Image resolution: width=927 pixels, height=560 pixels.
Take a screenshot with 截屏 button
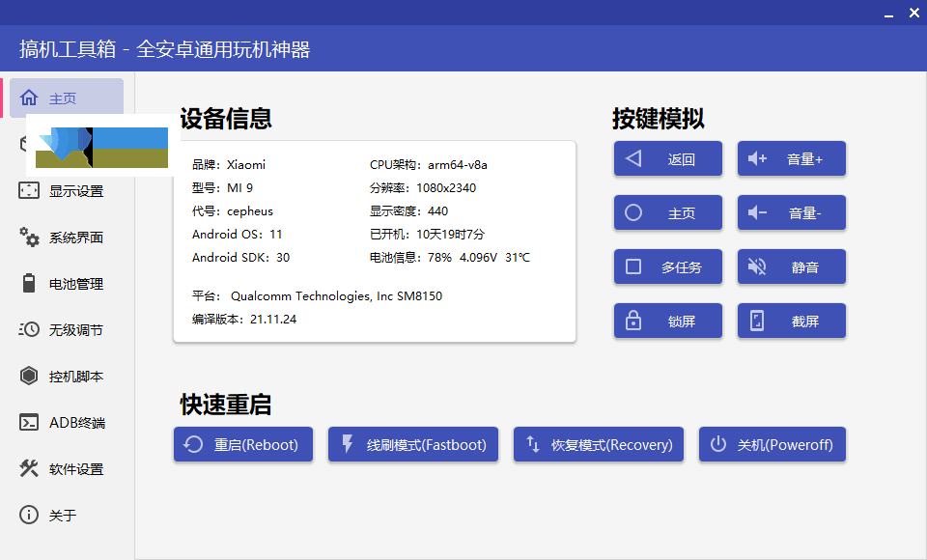point(792,321)
